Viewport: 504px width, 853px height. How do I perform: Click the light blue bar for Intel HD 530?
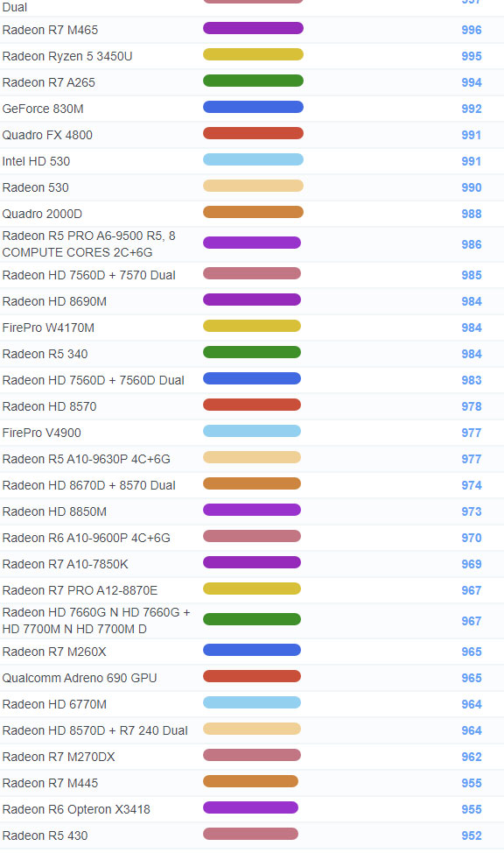pos(253,159)
